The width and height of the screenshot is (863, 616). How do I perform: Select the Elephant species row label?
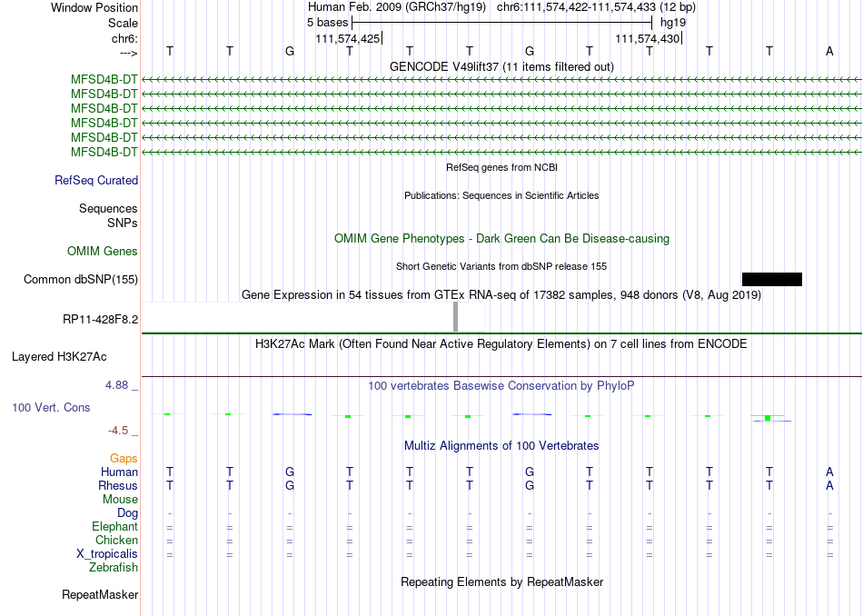tap(114, 526)
